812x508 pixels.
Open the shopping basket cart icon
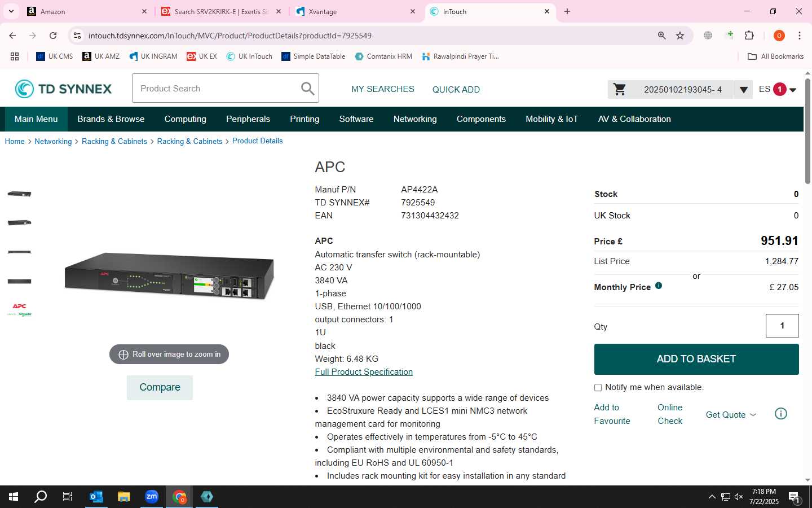point(620,89)
